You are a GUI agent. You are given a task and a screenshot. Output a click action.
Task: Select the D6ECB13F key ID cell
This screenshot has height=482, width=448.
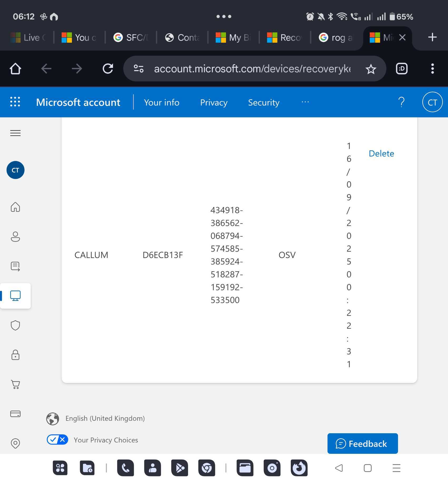tap(163, 255)
